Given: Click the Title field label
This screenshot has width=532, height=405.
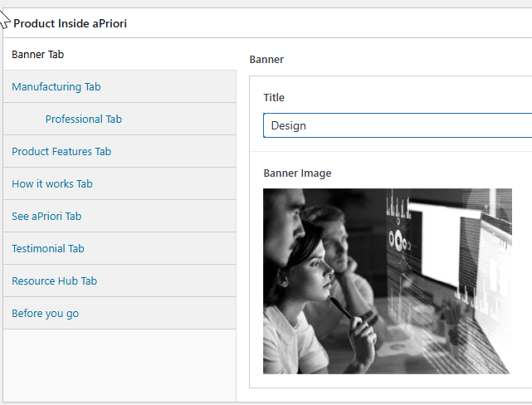Looking at the screenshot, I should click(274, 98).
